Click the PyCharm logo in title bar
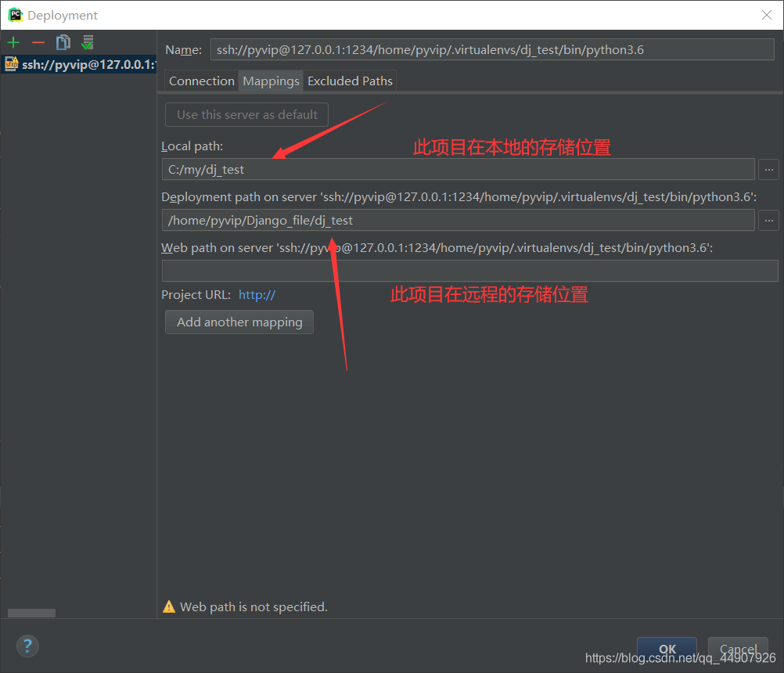784x673 pixels. pyautogui.click(x=15, y=15)
